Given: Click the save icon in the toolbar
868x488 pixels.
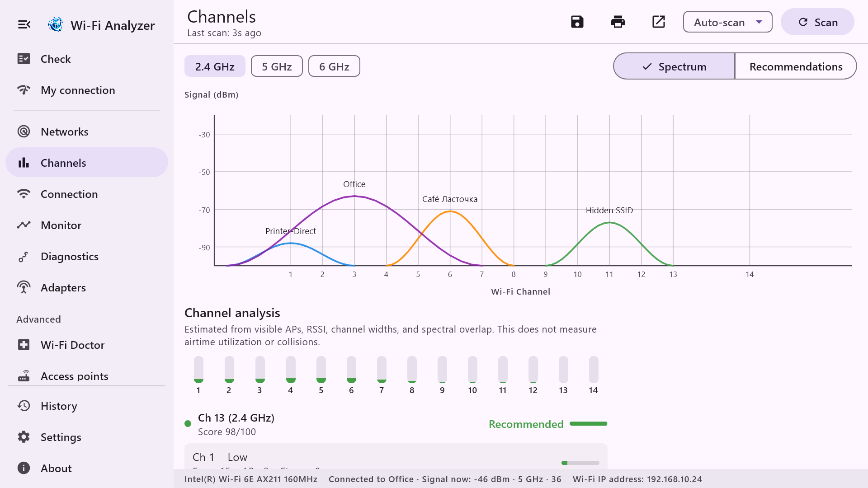Looking at the screenshot, I should pos(577,22).
